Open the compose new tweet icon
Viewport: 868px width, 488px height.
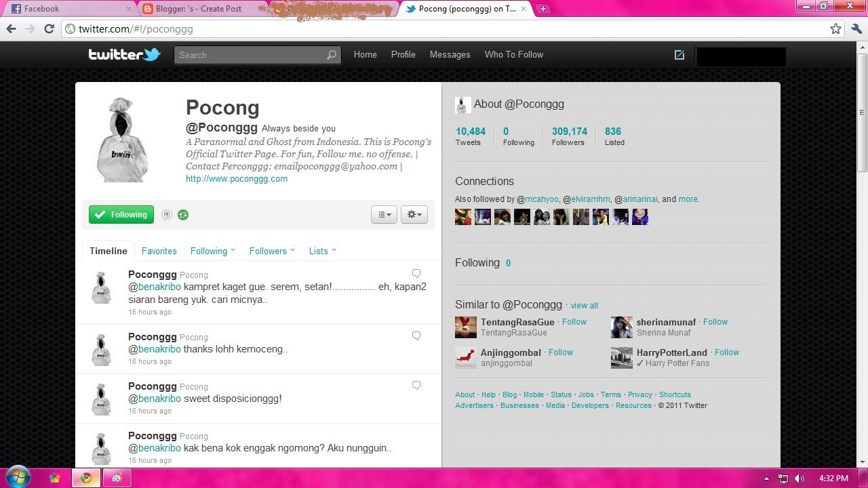(x=679, y=55)
